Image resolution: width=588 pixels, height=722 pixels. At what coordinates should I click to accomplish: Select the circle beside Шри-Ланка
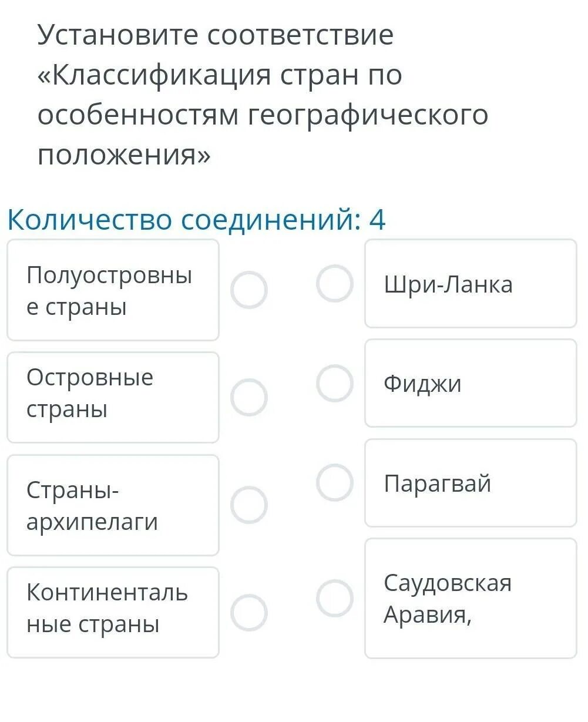[335, 283]
